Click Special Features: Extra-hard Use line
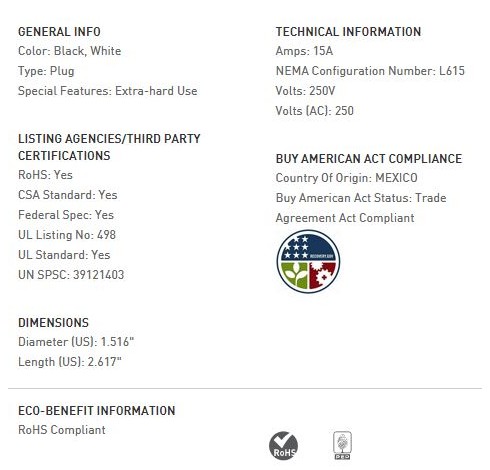The image size is (490, 470). (x=108, y=91)
